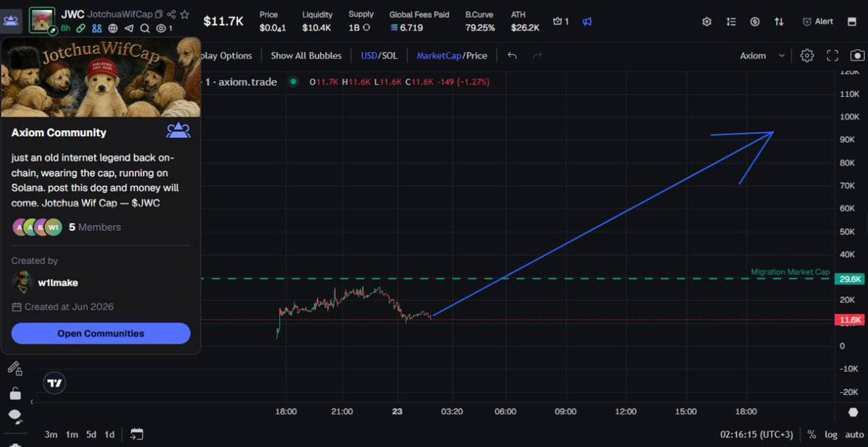Click the list sort icon in header
Viewport: 868px width, 447px height.
[731, 22]
